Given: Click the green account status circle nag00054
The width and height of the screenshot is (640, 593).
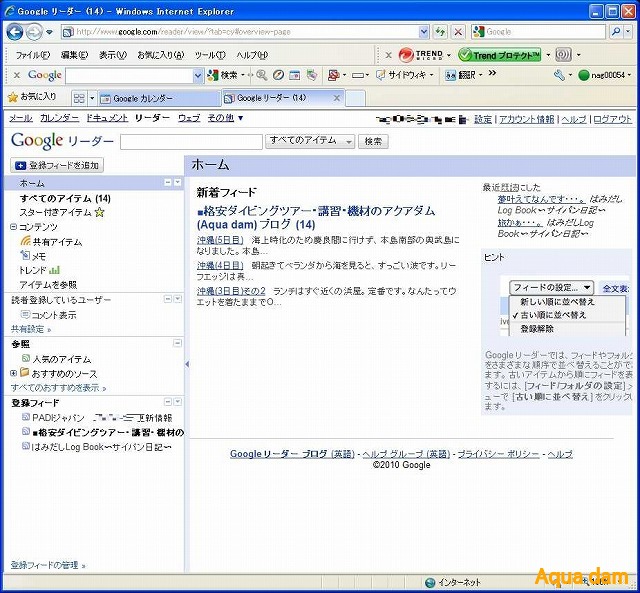Looking at the screenshot, I should click(x=584, y=75).
